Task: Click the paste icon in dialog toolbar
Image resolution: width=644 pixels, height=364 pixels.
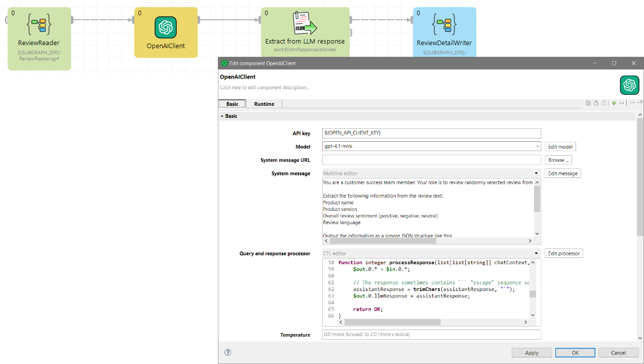Action: [596, 103]
